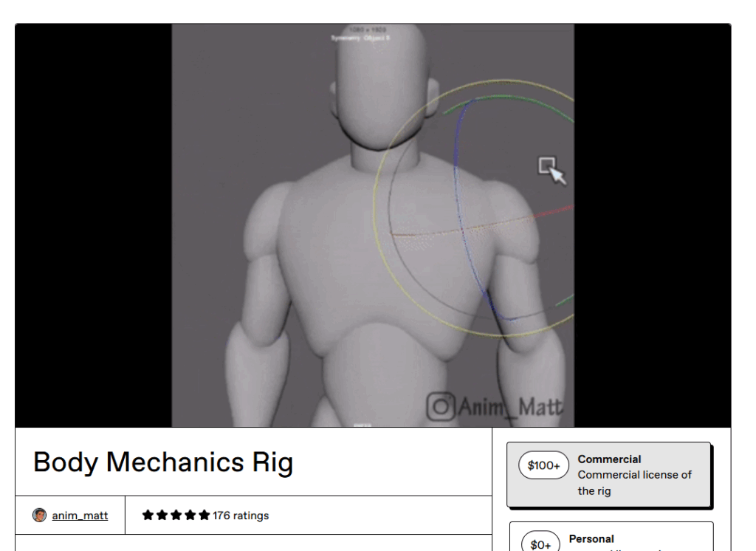Click the Instagram logo in the watermark

coord(441,406)
